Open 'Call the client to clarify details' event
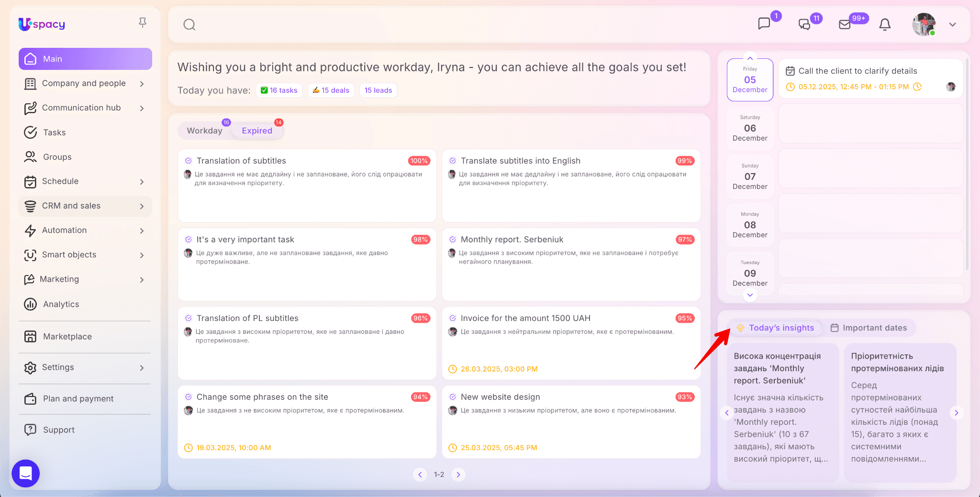Viewport: 980px width, 497px height. tap(871, 78)
